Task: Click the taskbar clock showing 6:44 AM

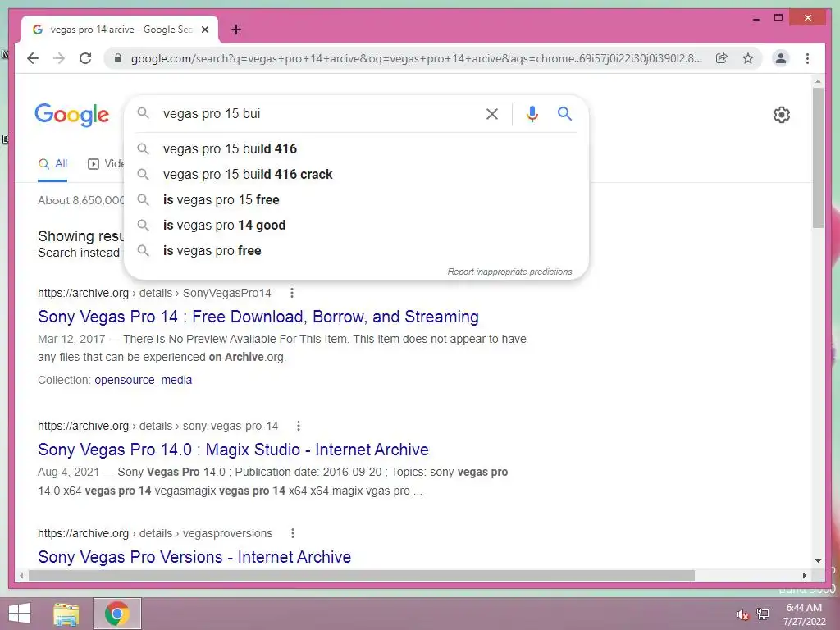Action: click(x=804, y=614)
